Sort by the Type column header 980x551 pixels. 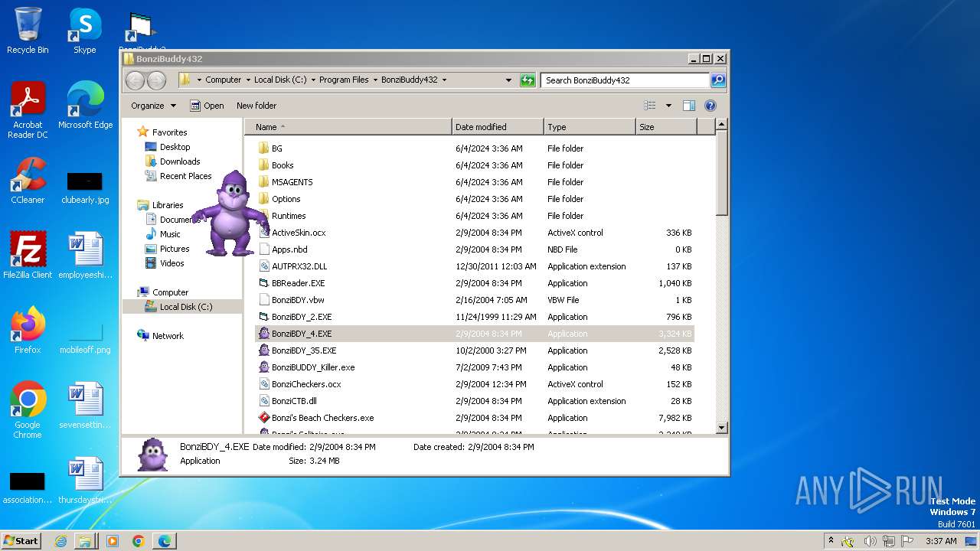[590, 127]
